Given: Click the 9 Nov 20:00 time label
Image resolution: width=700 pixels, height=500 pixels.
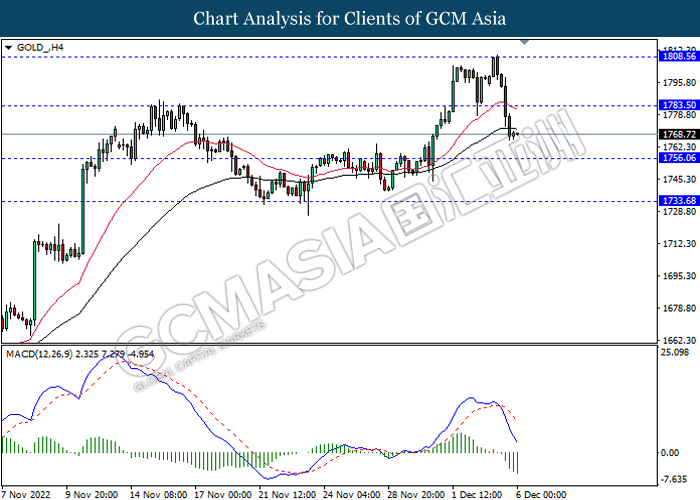Looking at the screenshot, I should (92, 495).
